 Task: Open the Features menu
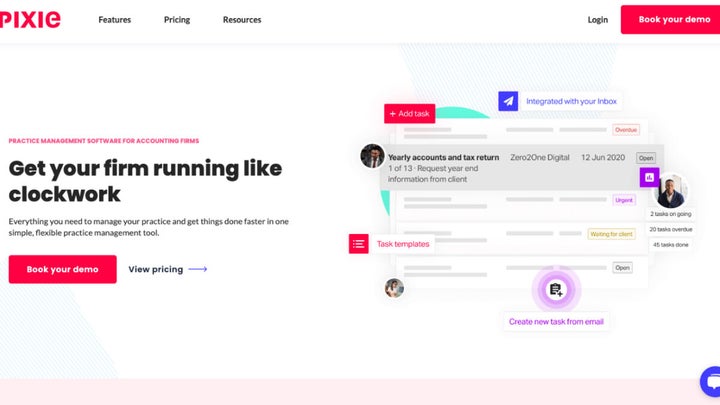pyautogui.click(x=115, y=20)
